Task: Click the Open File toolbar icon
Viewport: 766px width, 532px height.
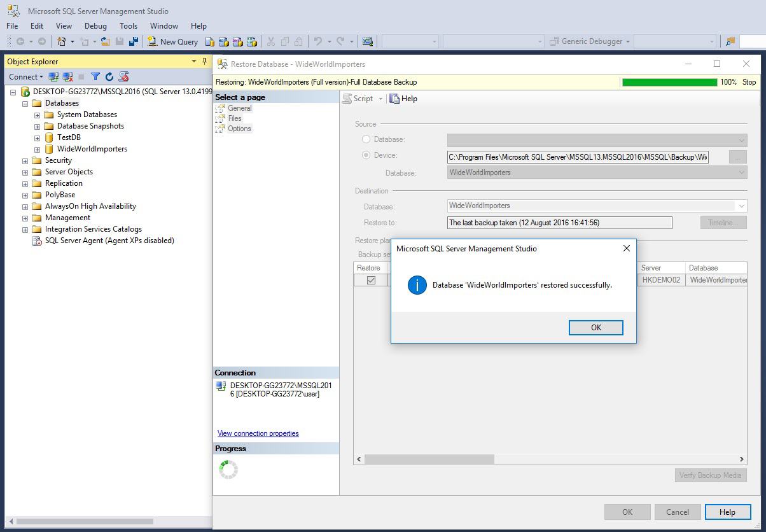Action: pyautogui.click(x=106, y=41)
